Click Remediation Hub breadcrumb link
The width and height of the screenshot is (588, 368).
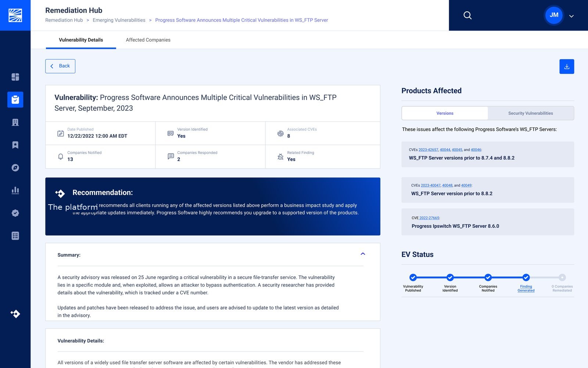64,20
